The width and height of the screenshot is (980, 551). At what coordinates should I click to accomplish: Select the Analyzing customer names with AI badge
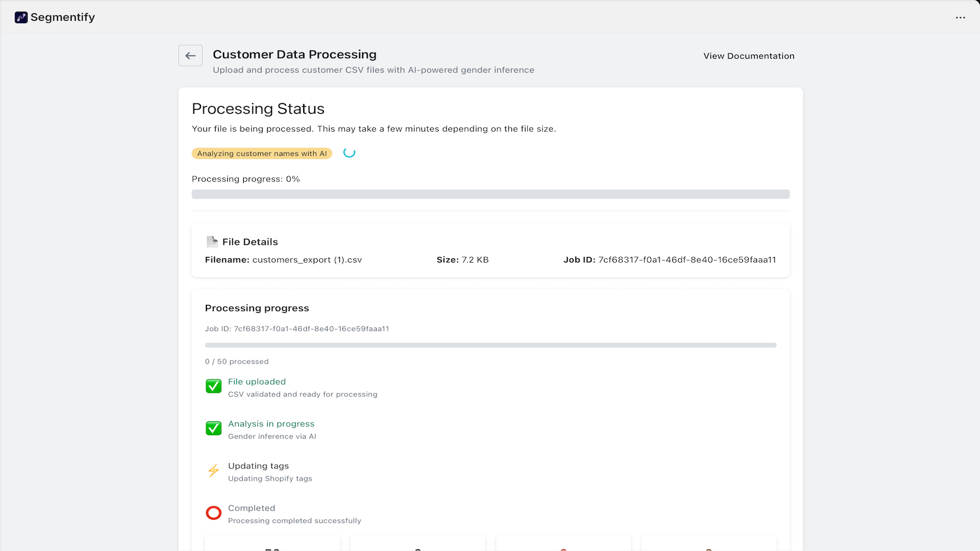click(262, 153)
